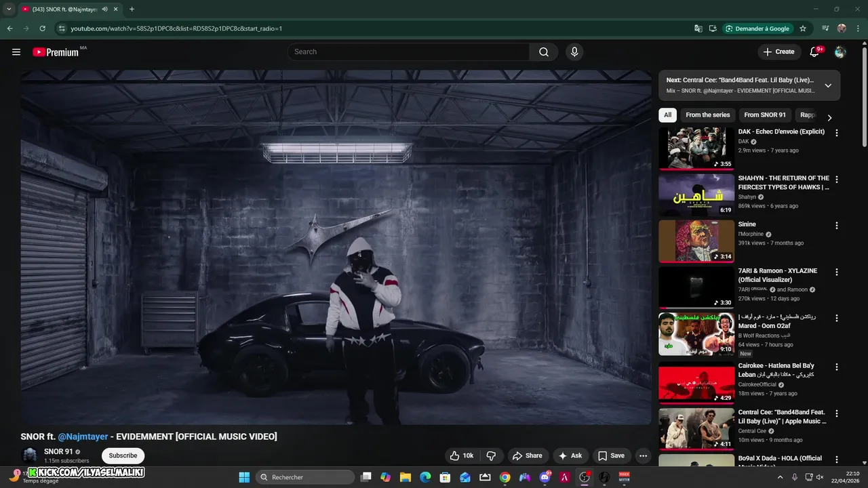This screenshot has height=488, width=868.
Task: Open File Explorer from taskbar
Action: click(x=406, y=477)
